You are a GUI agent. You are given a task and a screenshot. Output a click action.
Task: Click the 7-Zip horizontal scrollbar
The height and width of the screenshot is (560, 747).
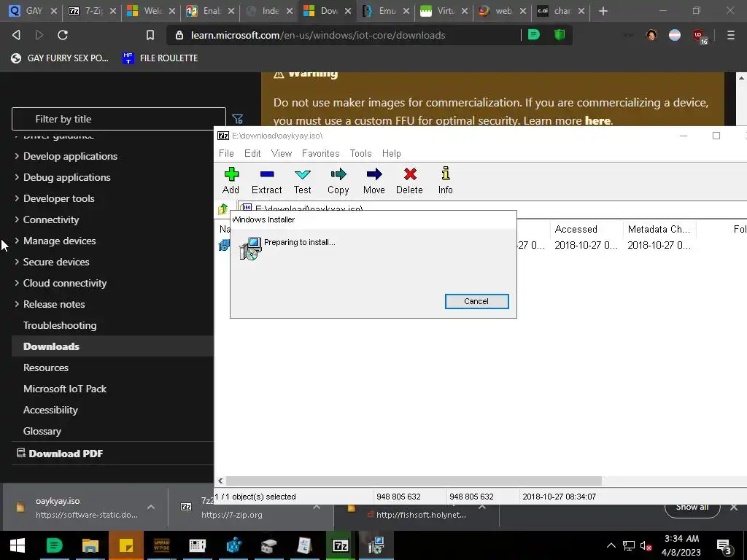tap(413, 481)
